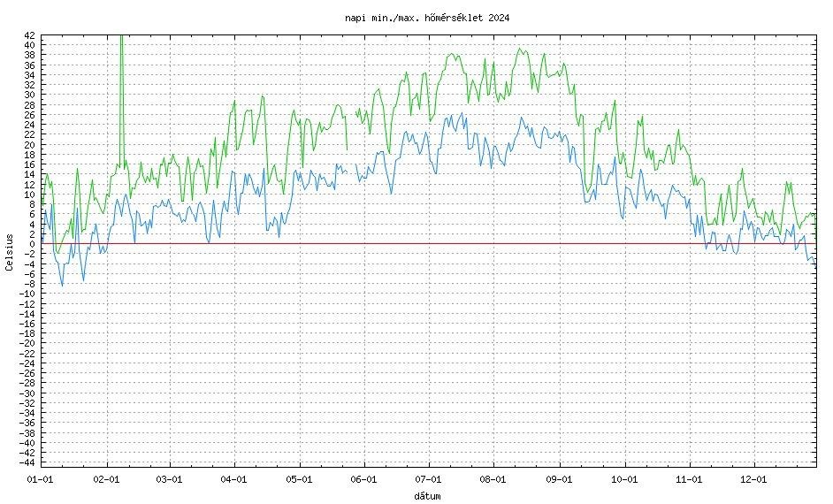This screenshot has width=833, height=504.
Task: Select the 05-01 date tick label
Action: point(299,478)
